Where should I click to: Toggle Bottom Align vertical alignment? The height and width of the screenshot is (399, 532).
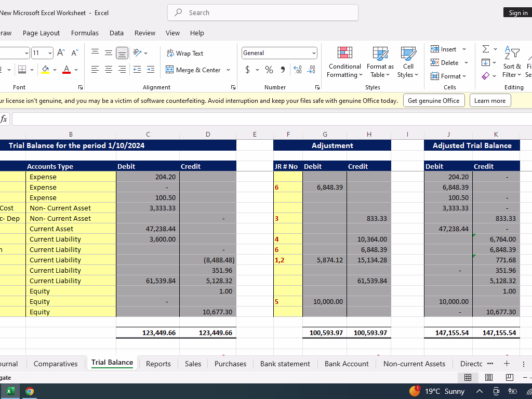click(x=122, y=53)
